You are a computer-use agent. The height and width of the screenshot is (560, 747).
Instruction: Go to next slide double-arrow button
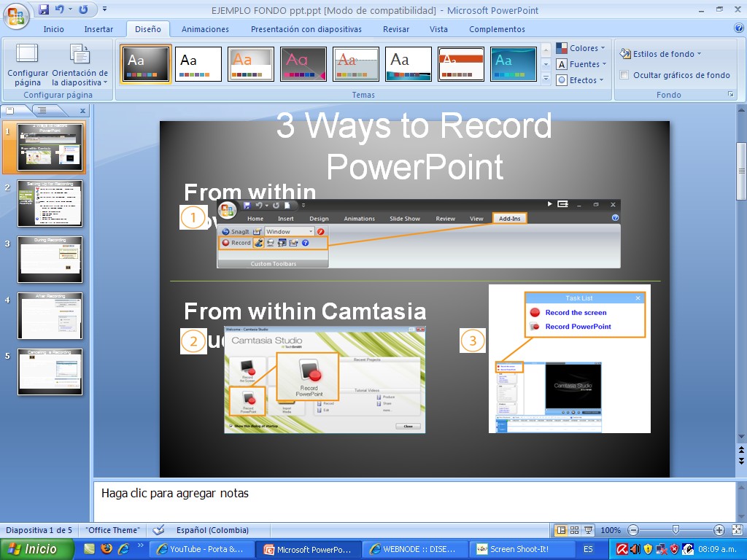[x=741, y=461]
